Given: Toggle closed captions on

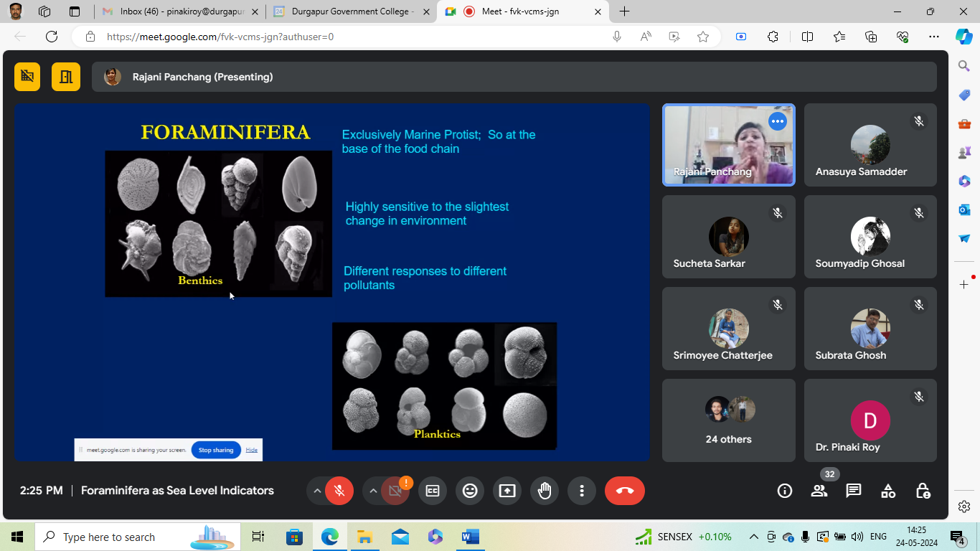Looking at the screenshot, I should point(433,491).
